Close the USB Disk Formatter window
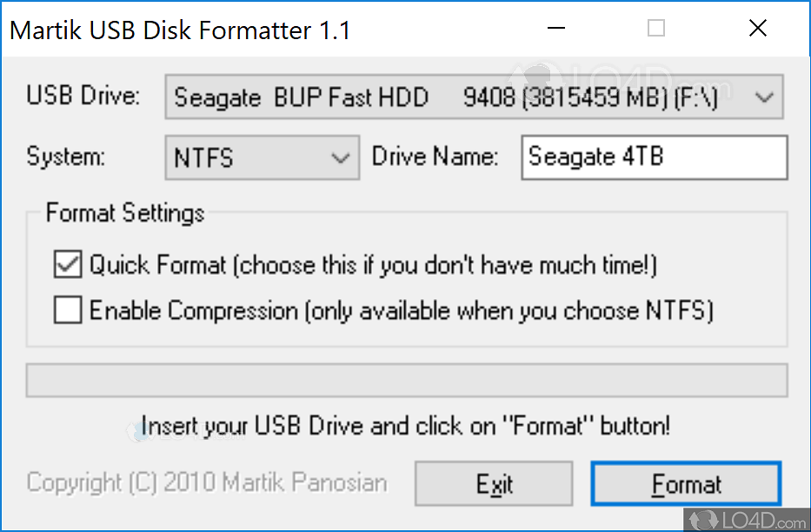Viewport: 811px width, 532px height. (758, 29)
